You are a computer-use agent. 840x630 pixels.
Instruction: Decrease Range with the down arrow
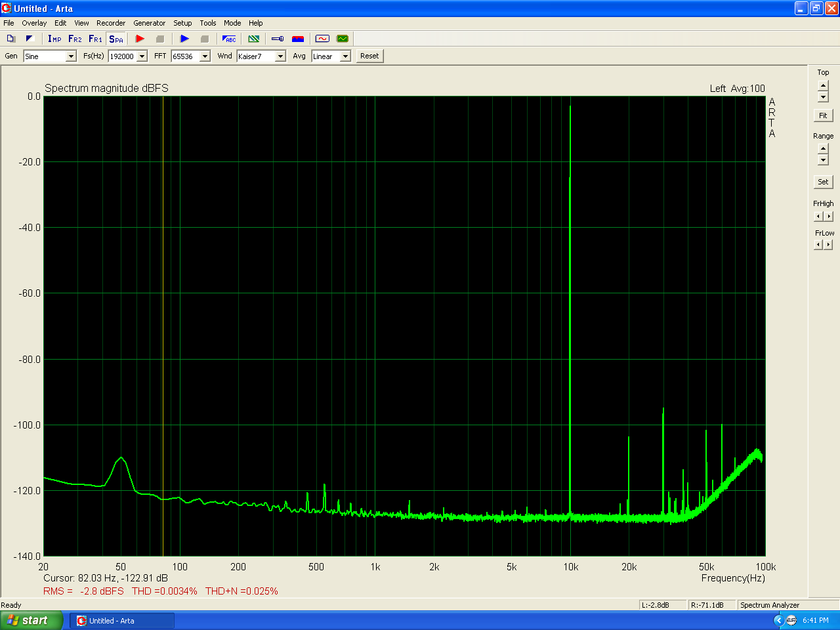point(823,160)
